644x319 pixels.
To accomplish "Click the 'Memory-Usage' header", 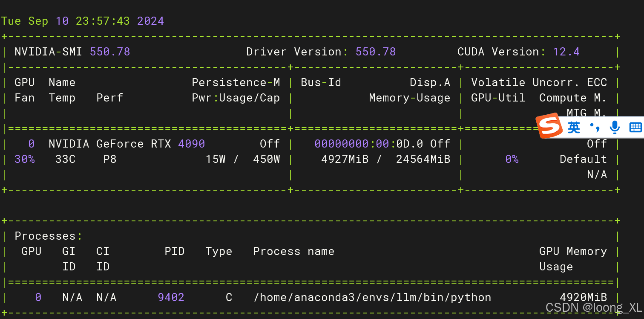I will click(410, 98).
